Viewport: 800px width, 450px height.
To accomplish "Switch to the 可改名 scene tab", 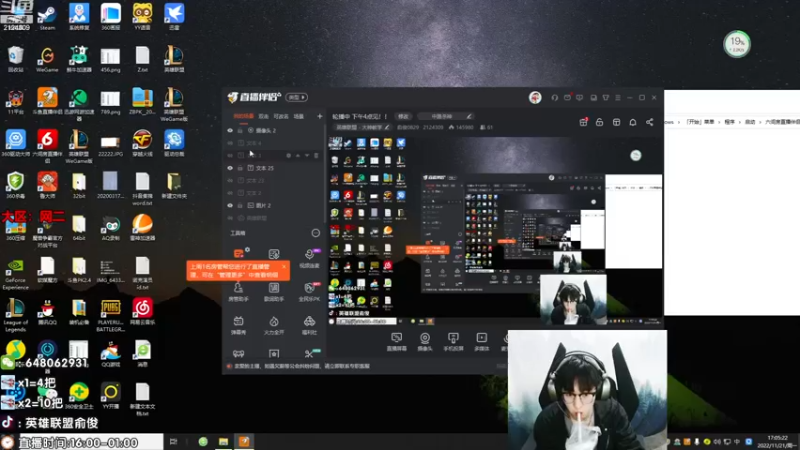I will pyautogui.click(x=281, y=116).
